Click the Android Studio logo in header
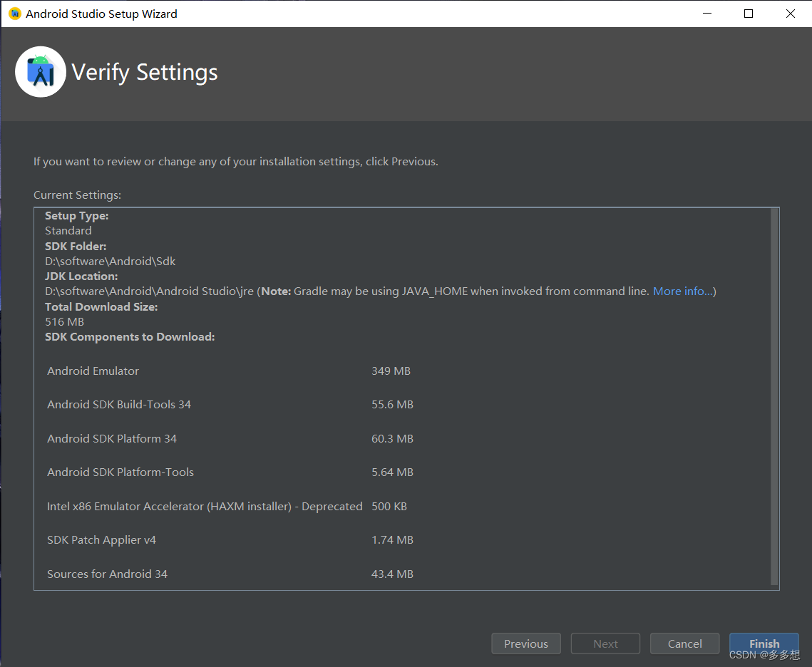This screenshot has height=667, width=812. [x=41, y=72]
